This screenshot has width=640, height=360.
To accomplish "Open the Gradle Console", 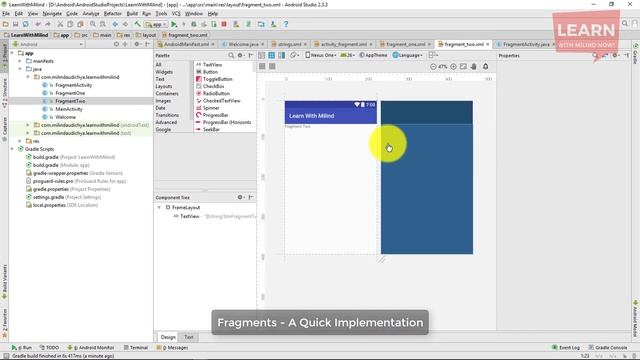I will click(608, 348).
